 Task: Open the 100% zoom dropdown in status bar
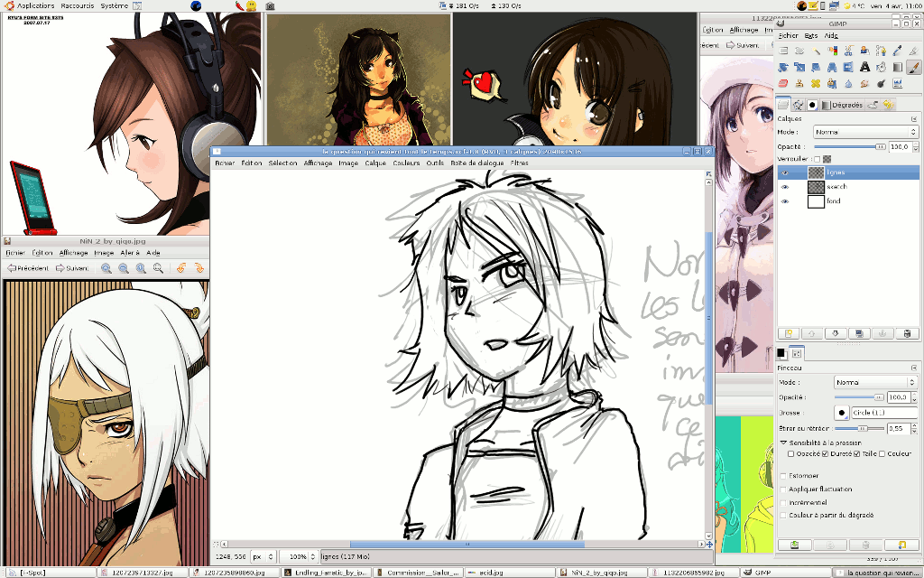299,556
